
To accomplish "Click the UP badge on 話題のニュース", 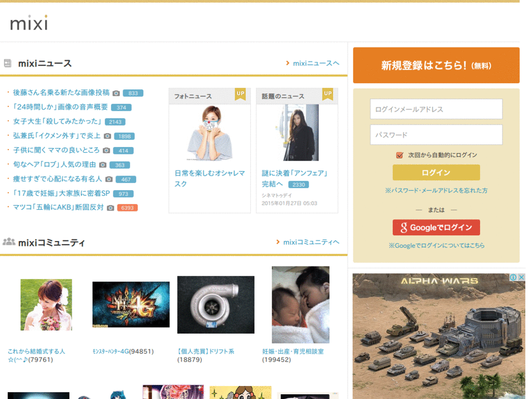I will click(x=327, y=94).
